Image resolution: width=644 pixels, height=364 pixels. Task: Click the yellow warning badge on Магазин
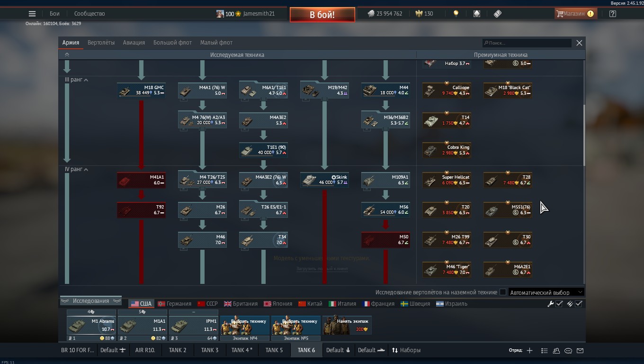[x=590, y=14]
